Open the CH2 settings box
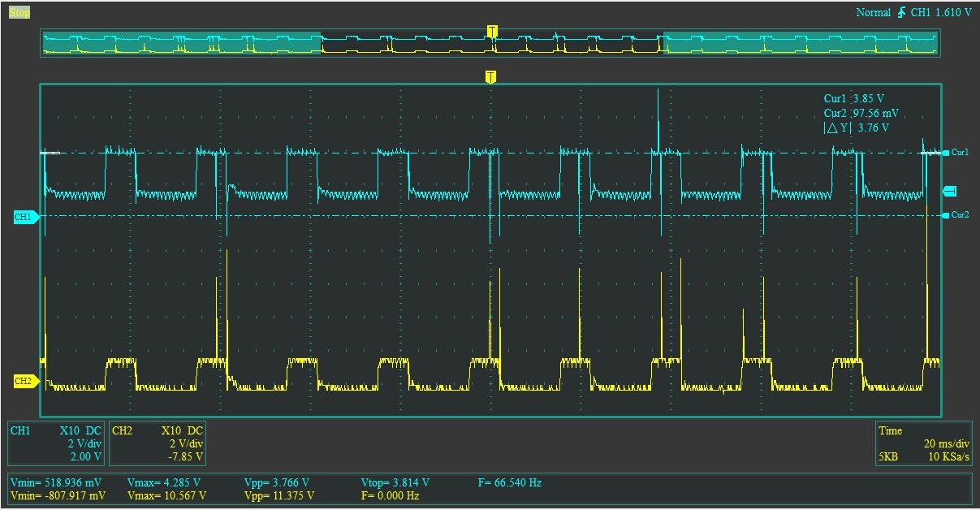980x510 pixels. tap(158, 443)
